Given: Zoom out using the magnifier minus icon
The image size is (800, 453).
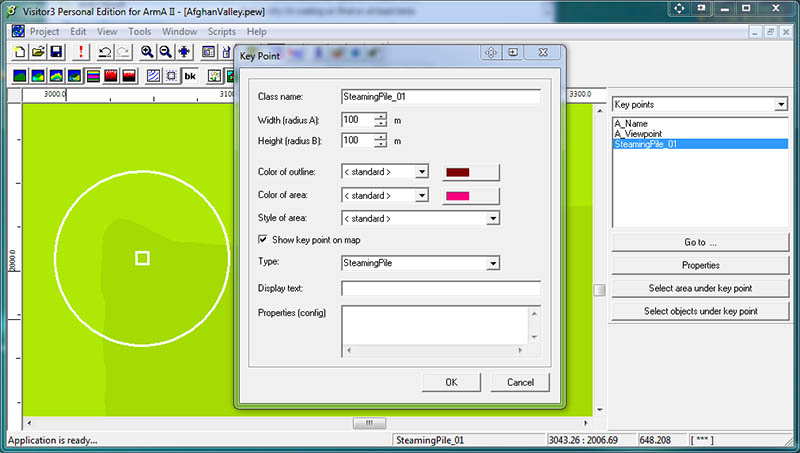Looking at the screenshot, I should tap(166, 51).
